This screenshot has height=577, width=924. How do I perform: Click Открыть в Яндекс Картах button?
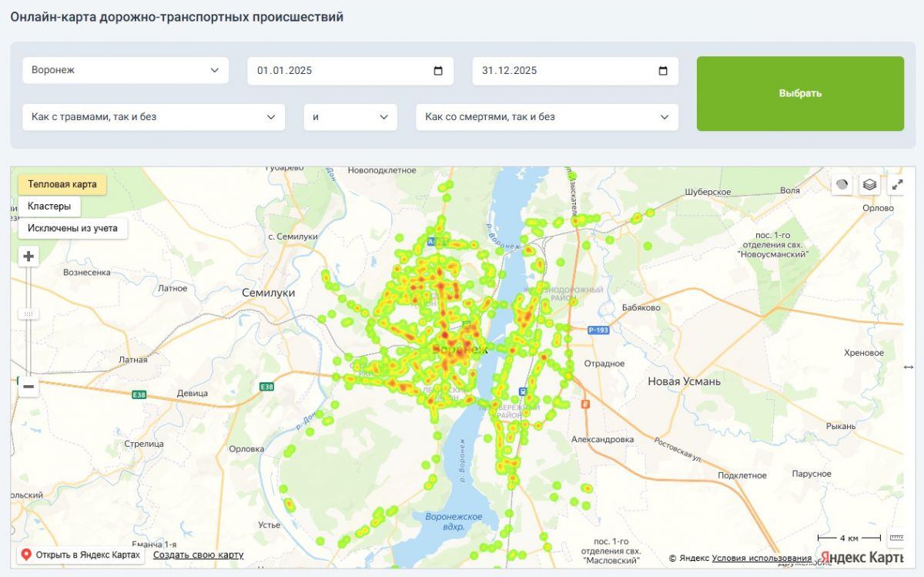(x=81, y=555)
